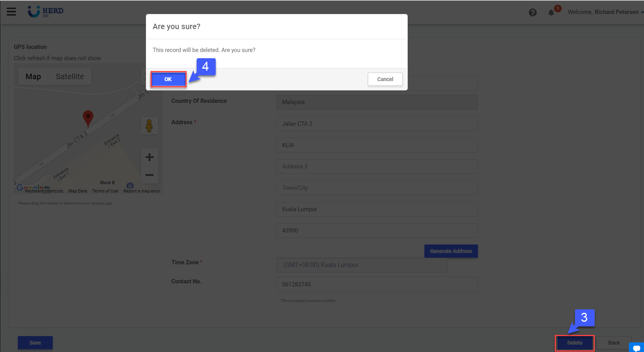The height and width of the screenshot is (352, 644).
Task: Open the notifications bell
Action: [551, 12]
